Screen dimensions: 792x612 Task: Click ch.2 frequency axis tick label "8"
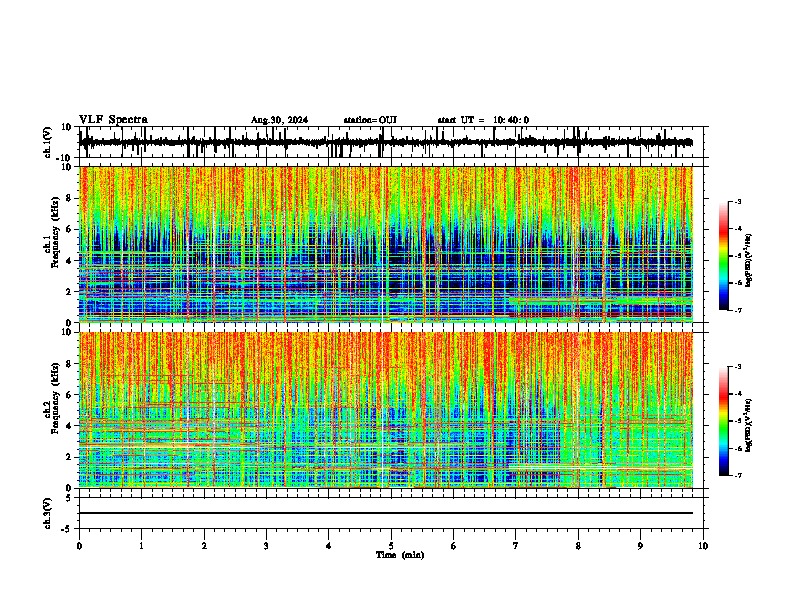click(x=70, y=364)
